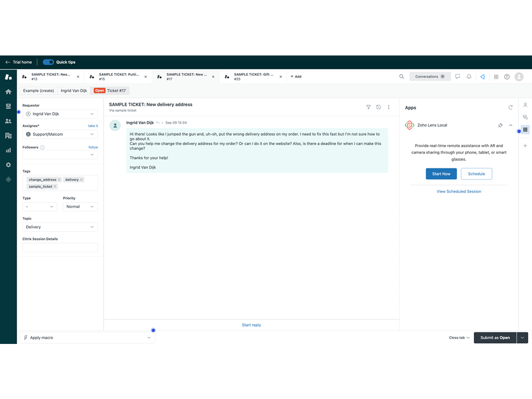Viewport: 532px width, 399px height.
Task: Click the conversation filter funnel icon
Action: point(368,107)
